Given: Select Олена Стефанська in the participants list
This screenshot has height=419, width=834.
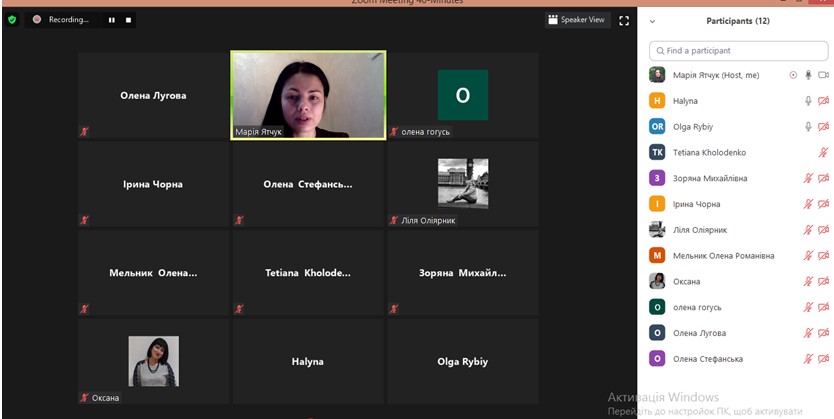Looking at the screenshot, I should tap(713, 359).
